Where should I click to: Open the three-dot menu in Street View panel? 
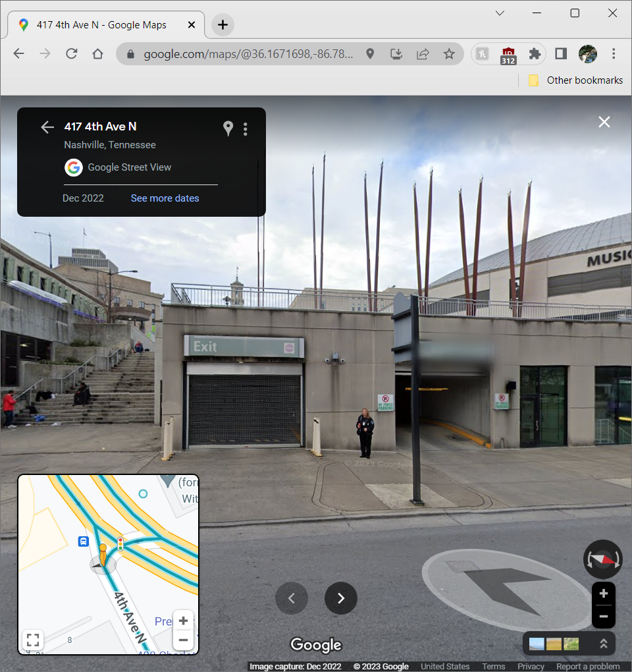(x=246, y=128)
